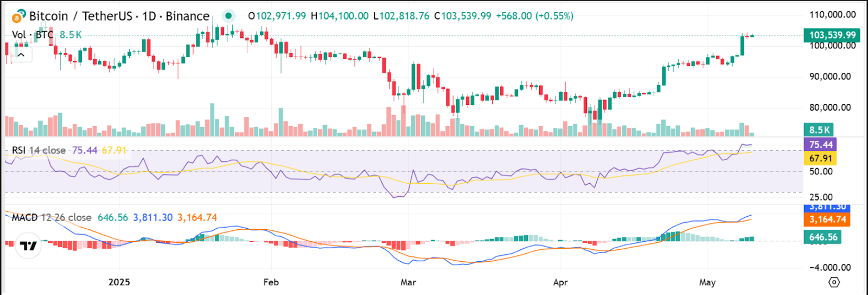
Task: Click the −4,000.00 MACD axis label
Action: (x=830, y=267)
